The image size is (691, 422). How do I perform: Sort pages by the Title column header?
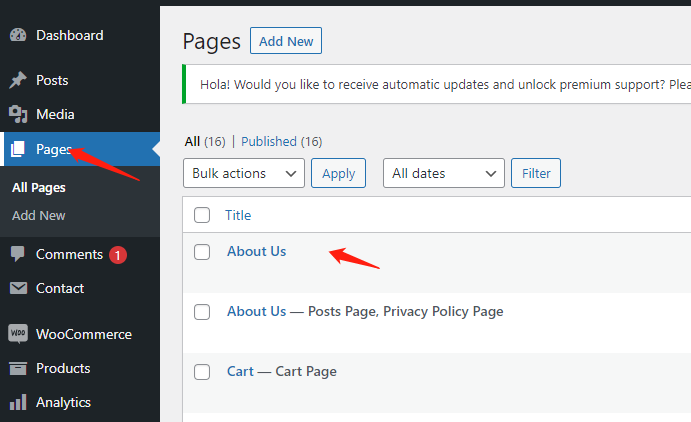238,215
